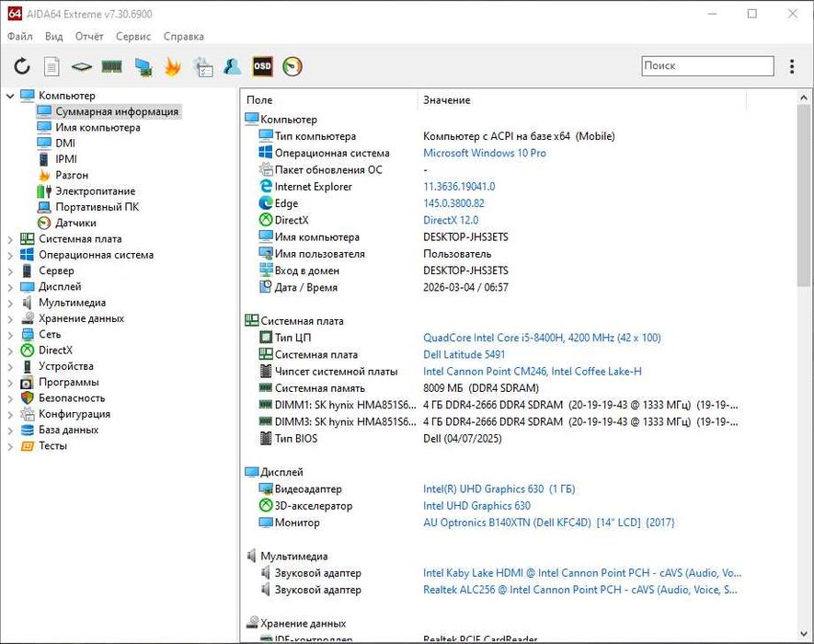Image resolution: width=814 pixels, height=644 pixels.
Task: Click the Тип ЦП processor icon
Action: (266, 338)
